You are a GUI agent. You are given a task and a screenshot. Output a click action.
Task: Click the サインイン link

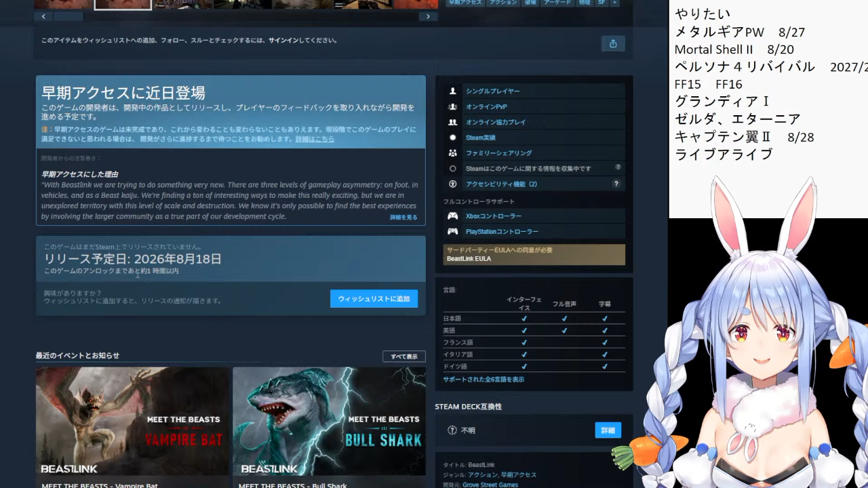coord(282,41)
